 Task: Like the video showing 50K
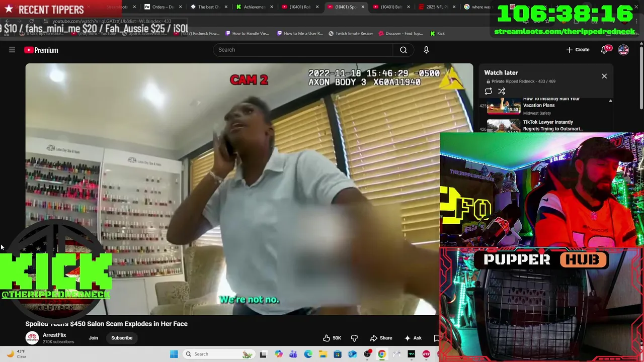(332, 338)
